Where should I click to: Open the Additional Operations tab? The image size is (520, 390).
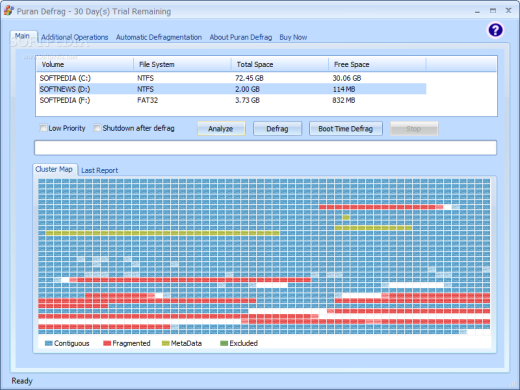(75, 37)
